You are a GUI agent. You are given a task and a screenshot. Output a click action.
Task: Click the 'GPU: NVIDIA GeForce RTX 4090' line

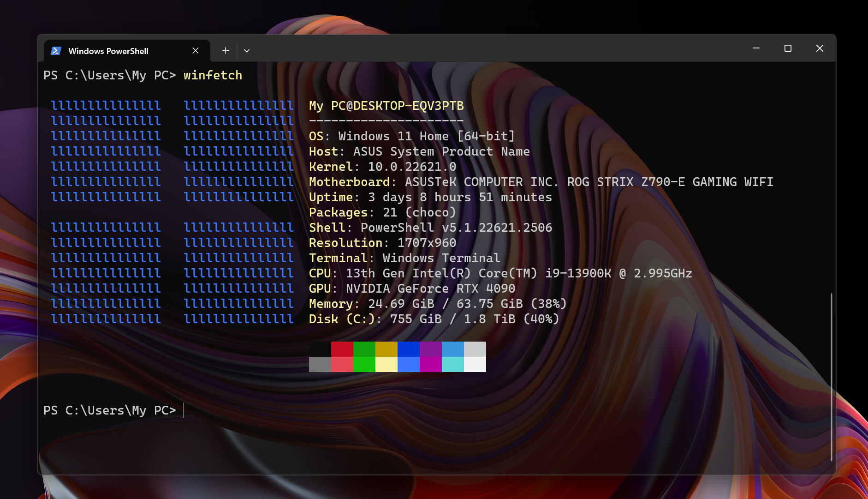(x=412, y=289)
